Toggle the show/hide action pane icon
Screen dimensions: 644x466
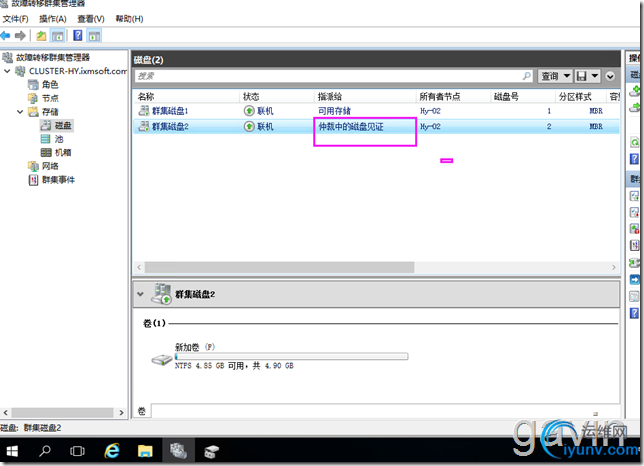pos(94,36)
